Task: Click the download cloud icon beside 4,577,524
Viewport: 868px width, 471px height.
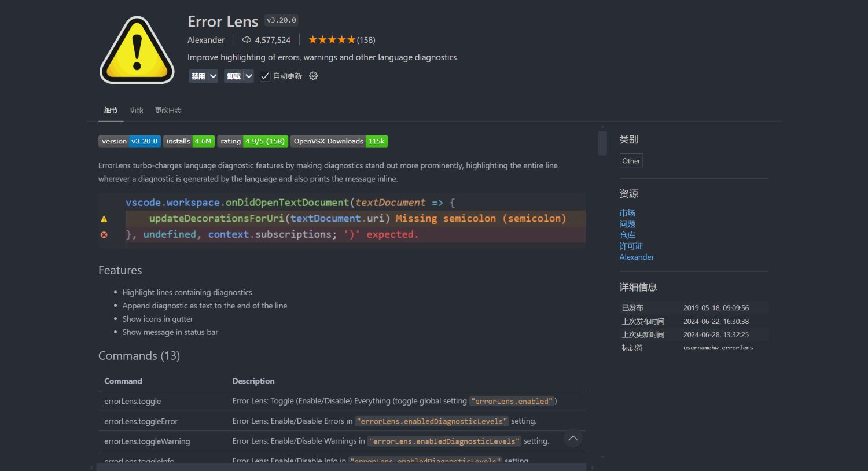Action: pyautogui.click(x=247, y=40)
